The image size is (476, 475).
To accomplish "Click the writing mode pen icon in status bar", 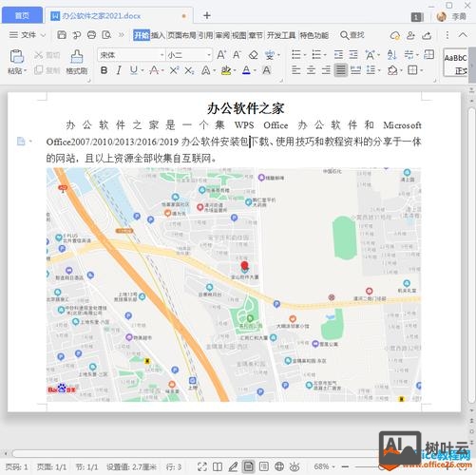I will click(233, 466).
